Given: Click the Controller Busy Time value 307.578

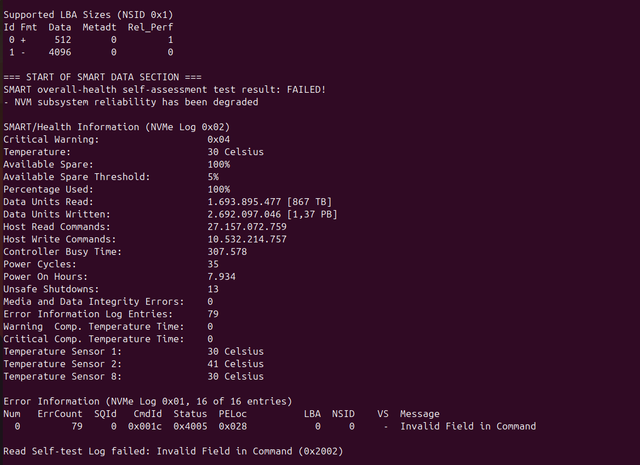Looking at the screenshot, I should pyautogui.click(x=228, y=251).
